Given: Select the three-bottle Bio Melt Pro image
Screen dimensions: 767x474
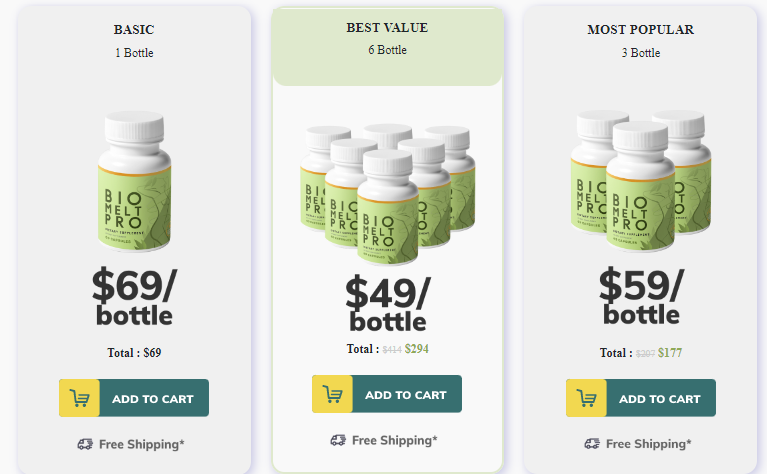Looking at the screenshot, I should point(641,180).
